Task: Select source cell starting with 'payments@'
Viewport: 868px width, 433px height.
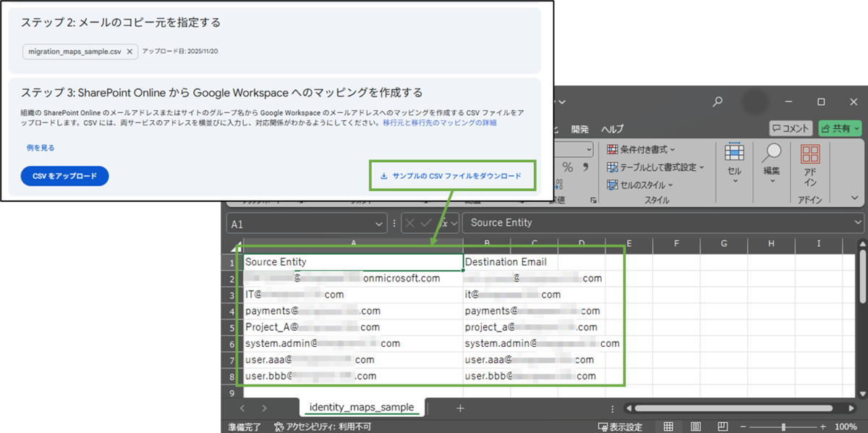Action: point(353,311)
